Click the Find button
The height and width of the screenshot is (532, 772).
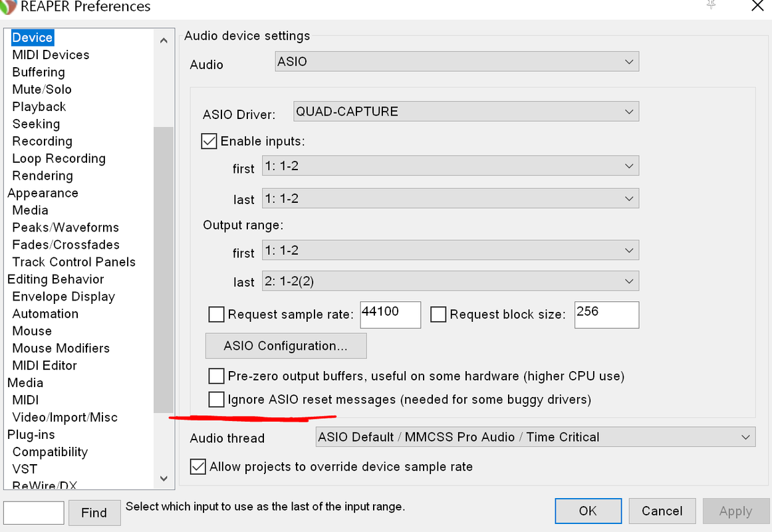[94, 513]
